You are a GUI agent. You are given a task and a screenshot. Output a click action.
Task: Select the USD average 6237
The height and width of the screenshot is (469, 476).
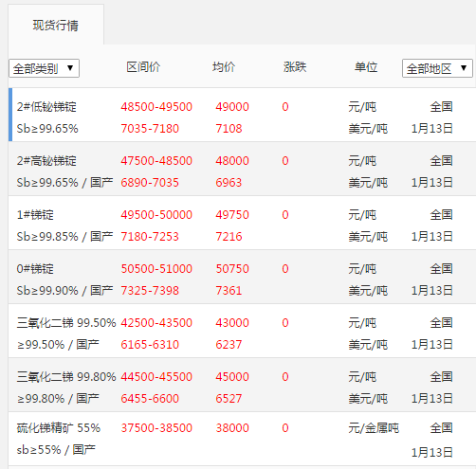point(229,345)
